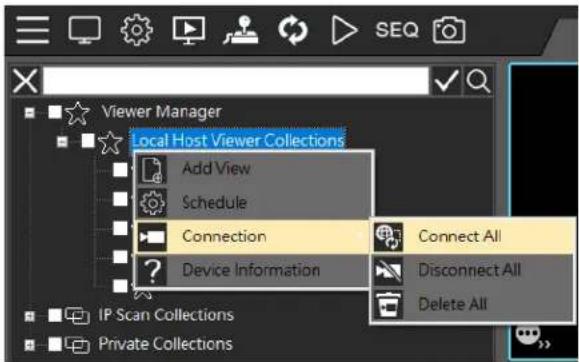The height and width of the screenshot is (362, 579).
Task: Click the Disconnect All crossed camera icon
Action: tap(388, 271)
